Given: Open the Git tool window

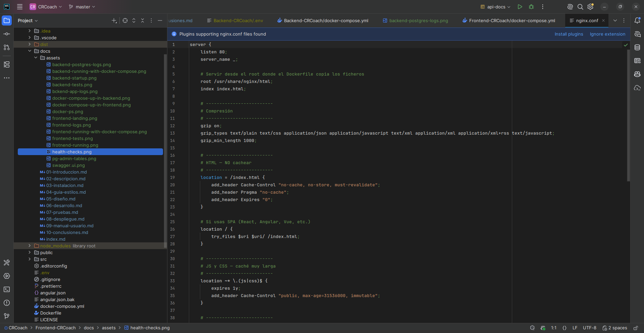Looking at the screenshot, I should (7, 316).
